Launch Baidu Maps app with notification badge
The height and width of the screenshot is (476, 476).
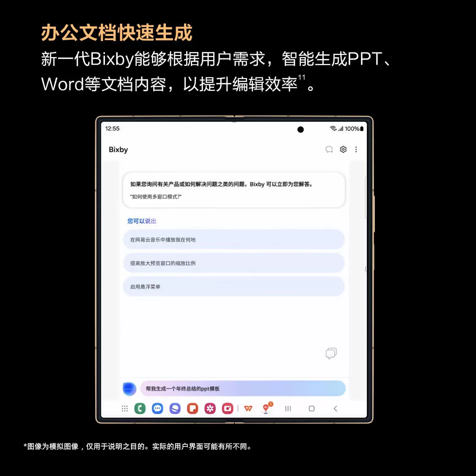coord(267,408)
